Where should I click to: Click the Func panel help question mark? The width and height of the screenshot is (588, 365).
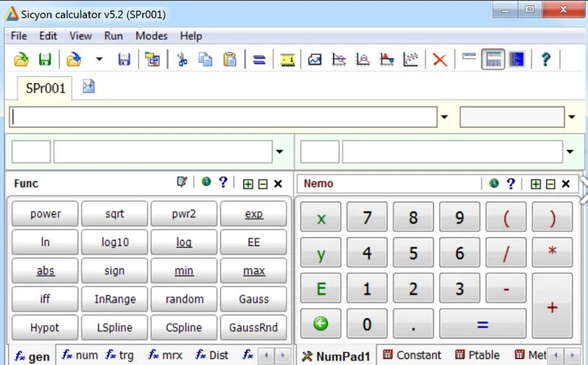[x=223, y=182]
